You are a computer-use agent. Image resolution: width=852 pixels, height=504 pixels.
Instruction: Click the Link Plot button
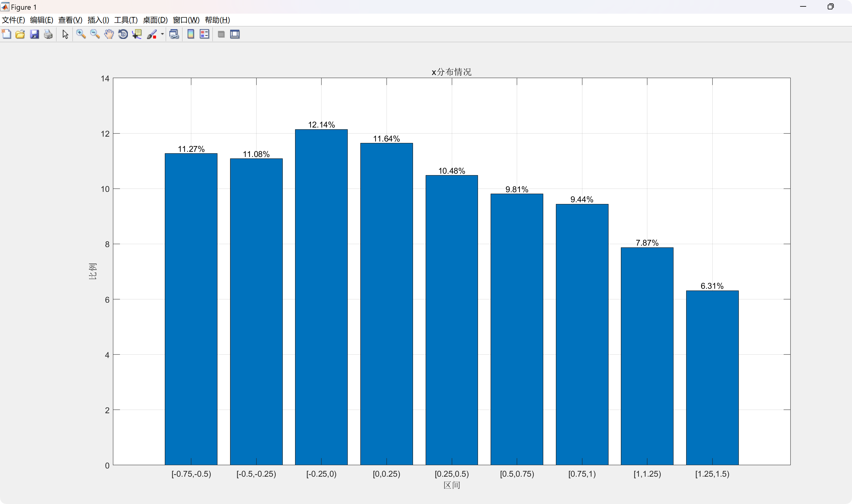click(x=174, y=34)
